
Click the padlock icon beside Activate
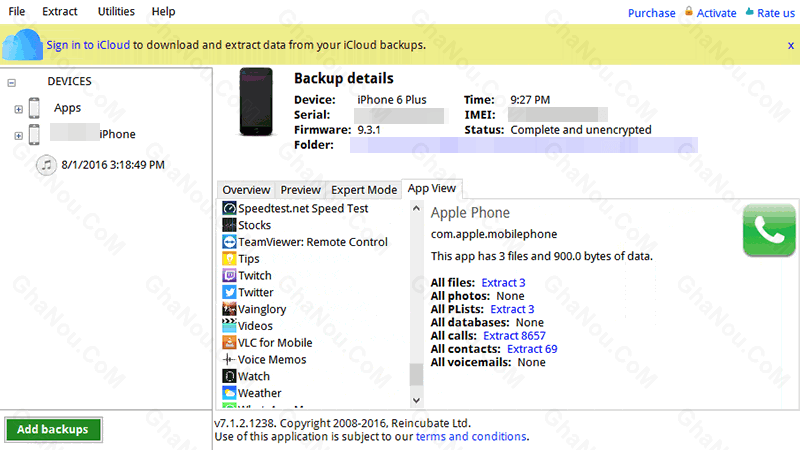tap(689, 11)
